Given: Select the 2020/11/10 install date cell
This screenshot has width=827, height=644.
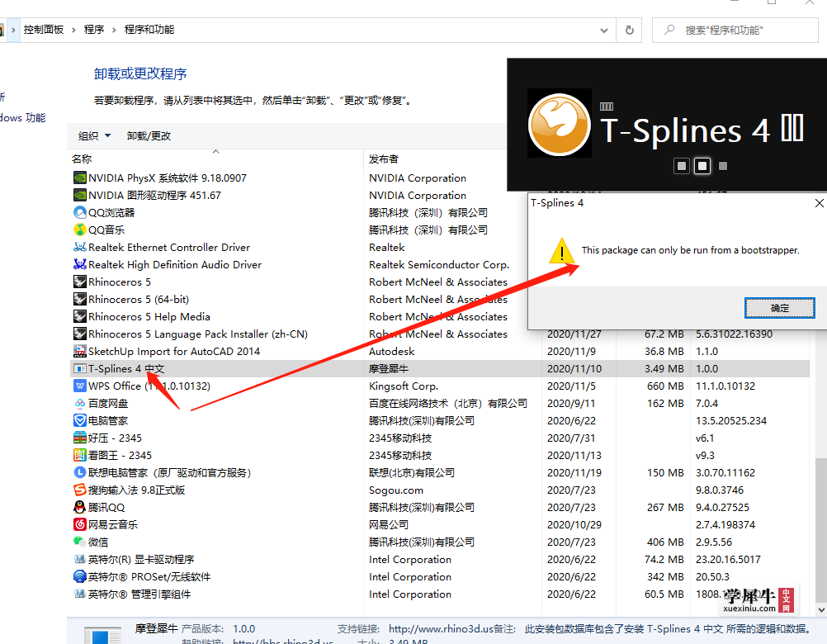Looking at the screenshot, I should (574, 369).
